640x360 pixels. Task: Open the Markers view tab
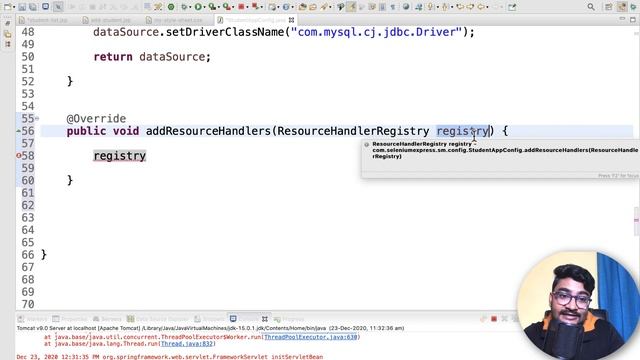33,319
